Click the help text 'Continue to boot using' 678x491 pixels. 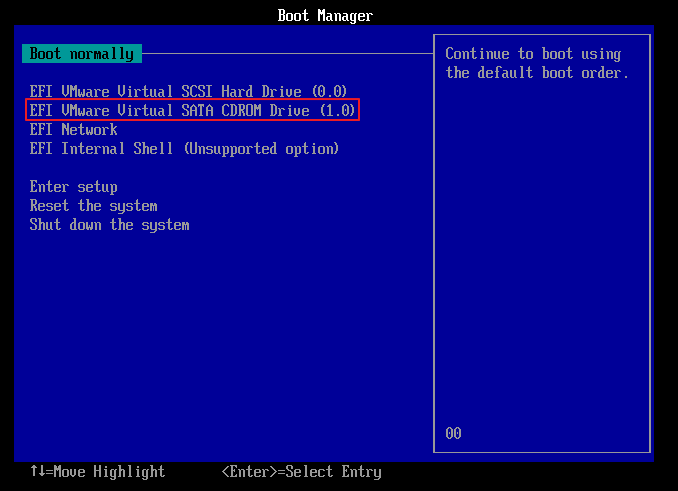(x=533, y=54)
